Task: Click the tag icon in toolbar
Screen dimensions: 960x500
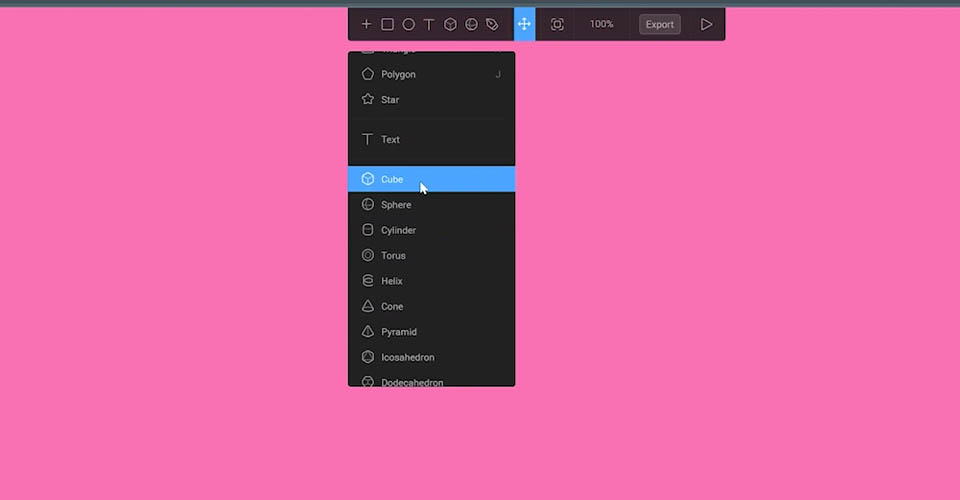Action: coord(492,24)
